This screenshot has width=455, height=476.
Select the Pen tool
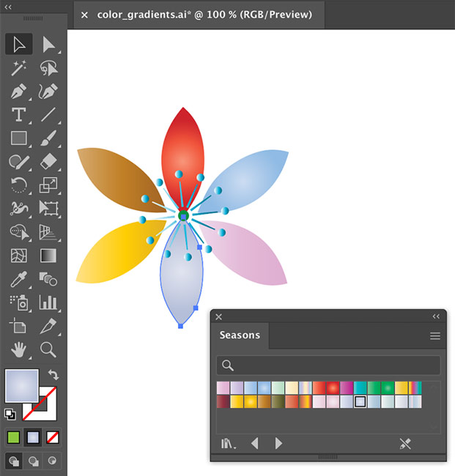coord(19,92)
